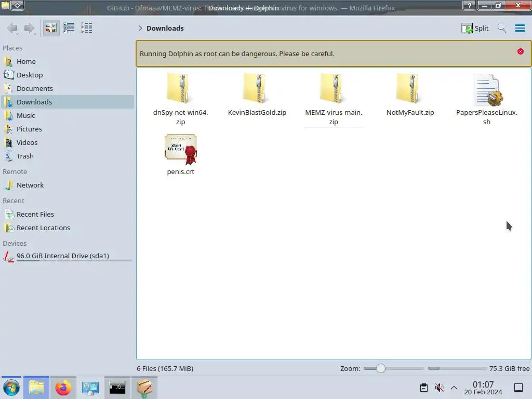
Task: Open Trash in Places panel
Action: [x=68, y=156]
